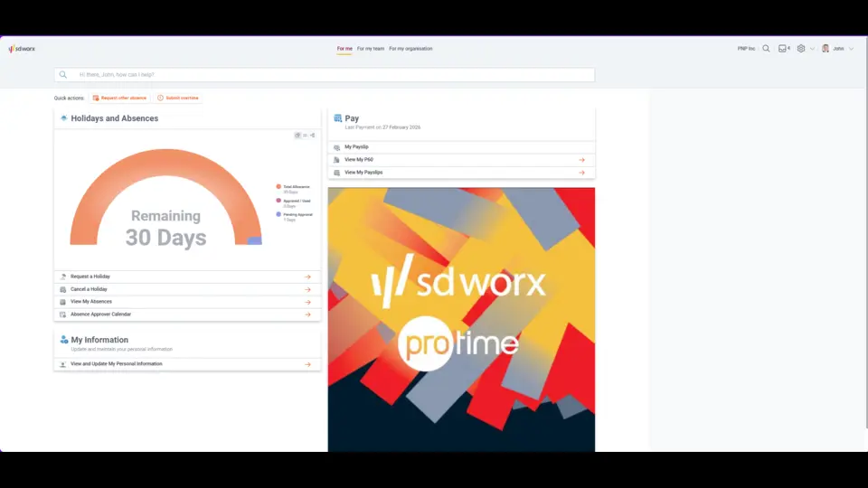The height and width of the screenshot is (488, 868).
Task: Expand the John user menu chevron
Action: point(851,49)
